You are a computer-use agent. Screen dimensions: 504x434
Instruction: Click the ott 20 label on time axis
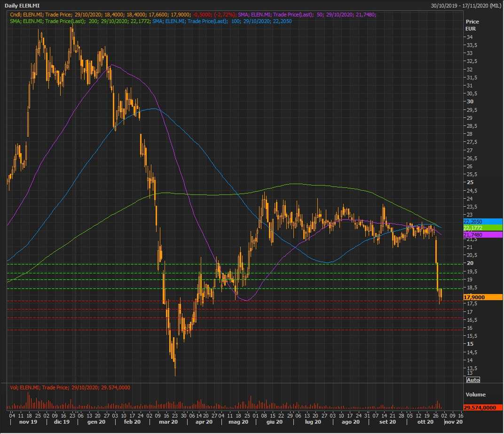[424, 422]
